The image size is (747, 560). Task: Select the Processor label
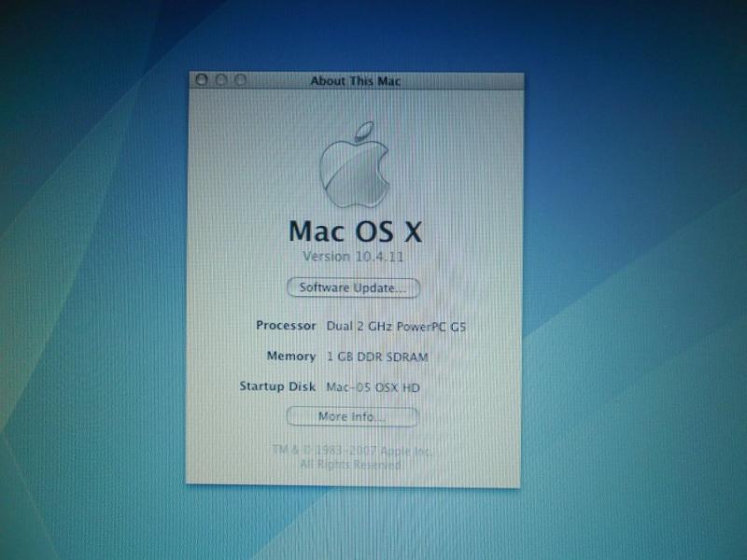pos(286,326)
